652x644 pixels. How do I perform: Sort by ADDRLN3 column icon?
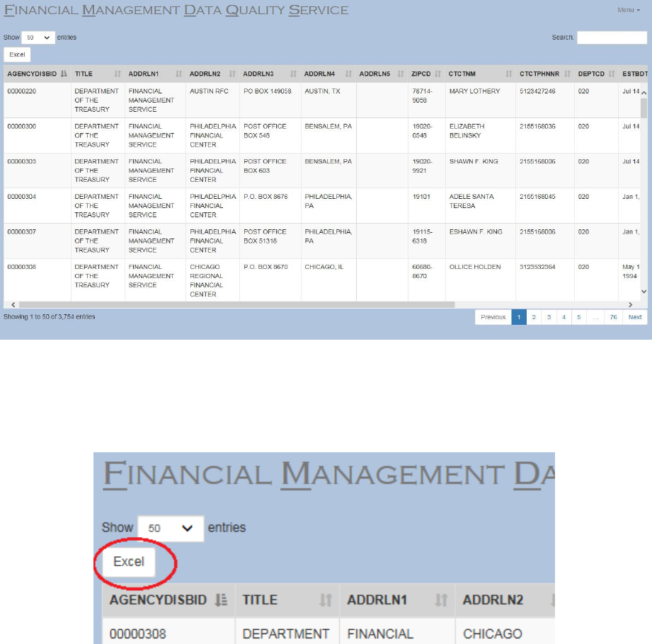[293, 74]
